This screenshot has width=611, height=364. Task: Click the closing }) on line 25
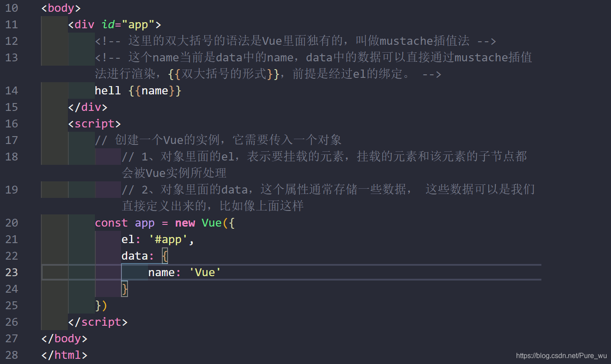pos(101,305)
